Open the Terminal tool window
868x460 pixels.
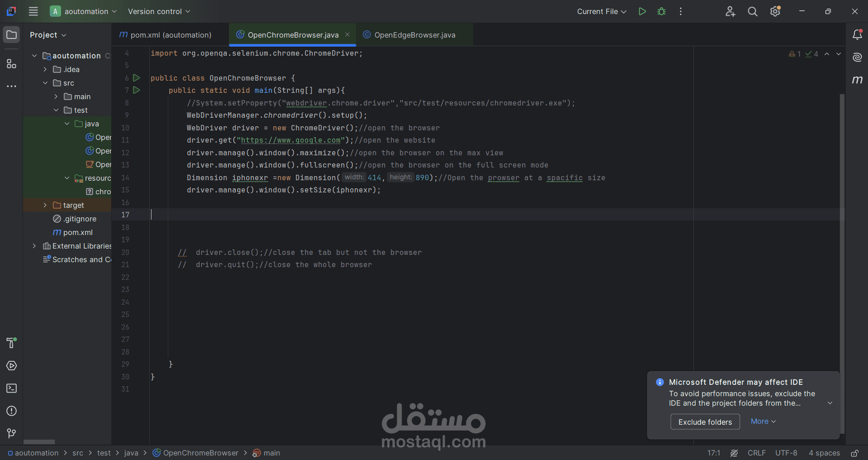[12, 388]
